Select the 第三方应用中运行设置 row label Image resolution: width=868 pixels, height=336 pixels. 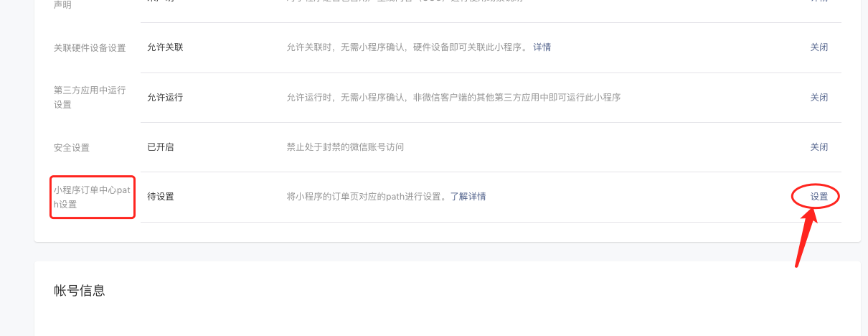(x=90, y=98)
